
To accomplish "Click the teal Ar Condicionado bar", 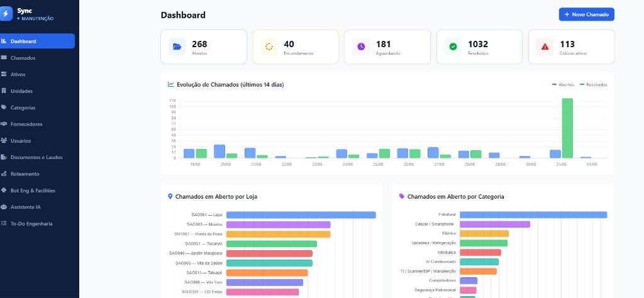I will click(x=479, y=262).
